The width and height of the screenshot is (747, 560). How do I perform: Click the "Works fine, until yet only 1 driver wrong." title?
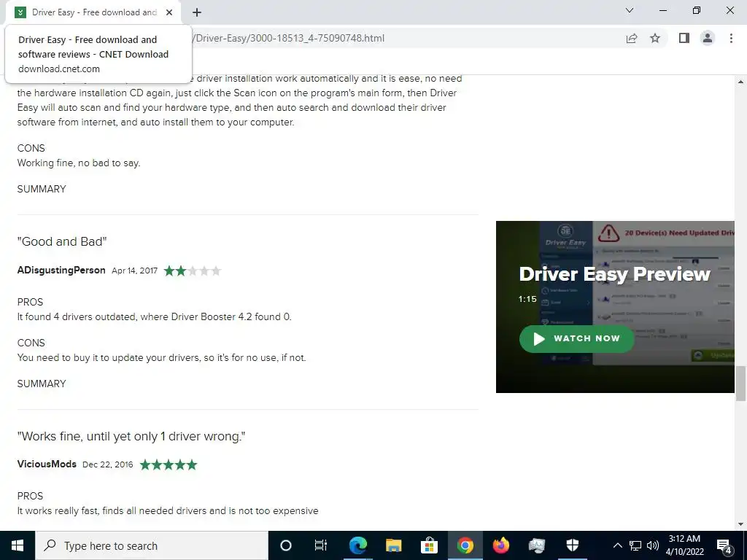(131, 436)
